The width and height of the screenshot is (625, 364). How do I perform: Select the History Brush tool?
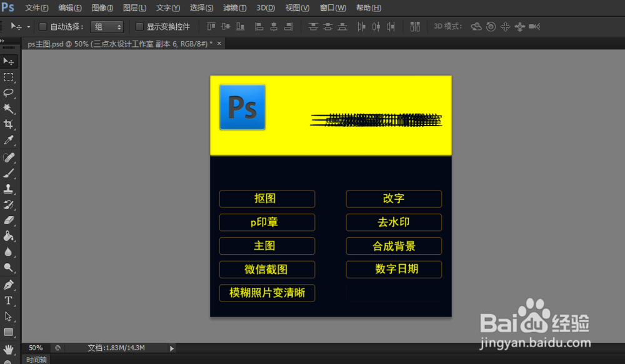[x=8, y=205]
